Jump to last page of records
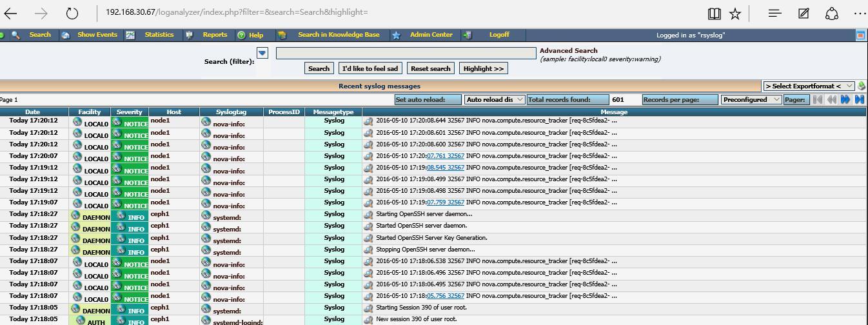 pos(860,99)
